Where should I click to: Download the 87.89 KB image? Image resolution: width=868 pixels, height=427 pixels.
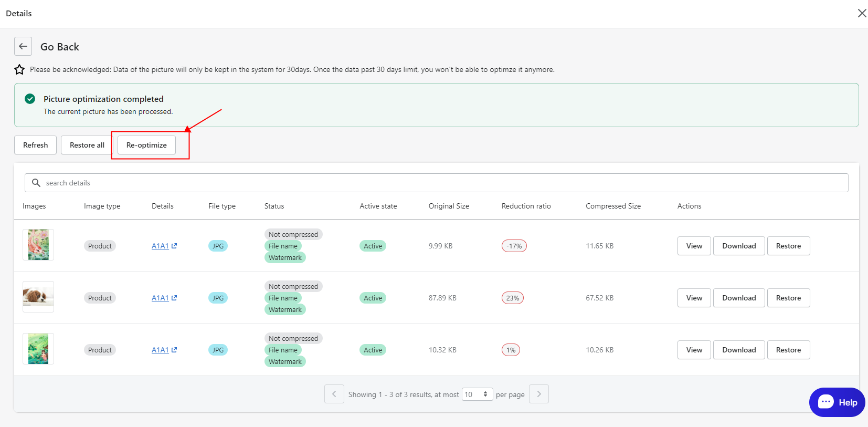(x=739, y=298)
